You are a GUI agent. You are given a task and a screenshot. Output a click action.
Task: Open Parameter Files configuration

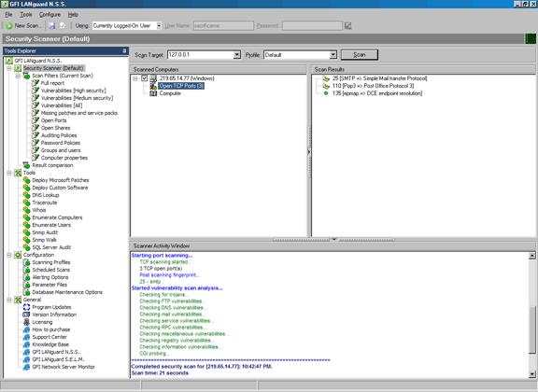click(50, 285)
